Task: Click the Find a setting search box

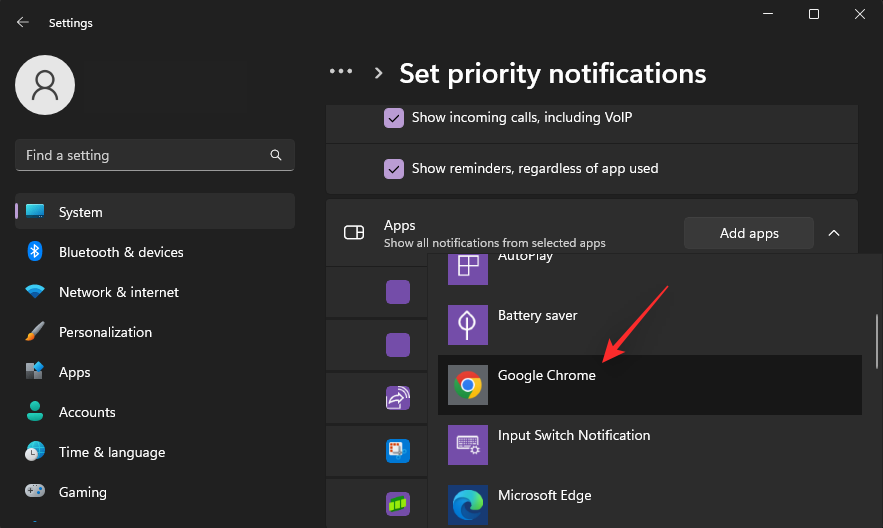Action: tap(140, 156)
